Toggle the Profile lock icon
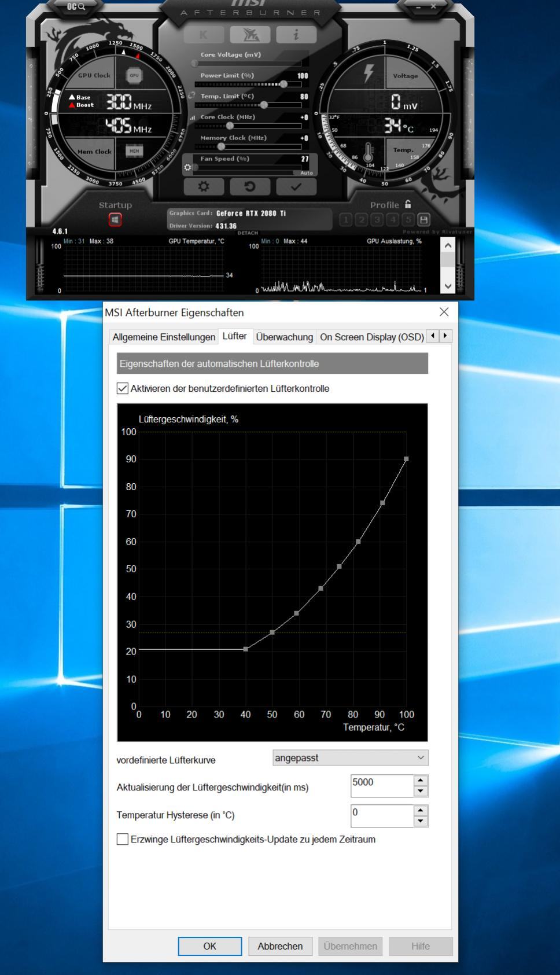Image resolution: width=560 pixels, height=975 pixels. tap(408, 204)
